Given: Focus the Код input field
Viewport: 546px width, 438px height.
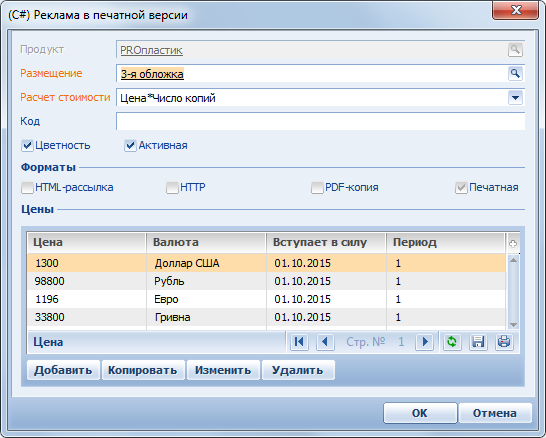Looking at the screenshot, I should [320, 121].
